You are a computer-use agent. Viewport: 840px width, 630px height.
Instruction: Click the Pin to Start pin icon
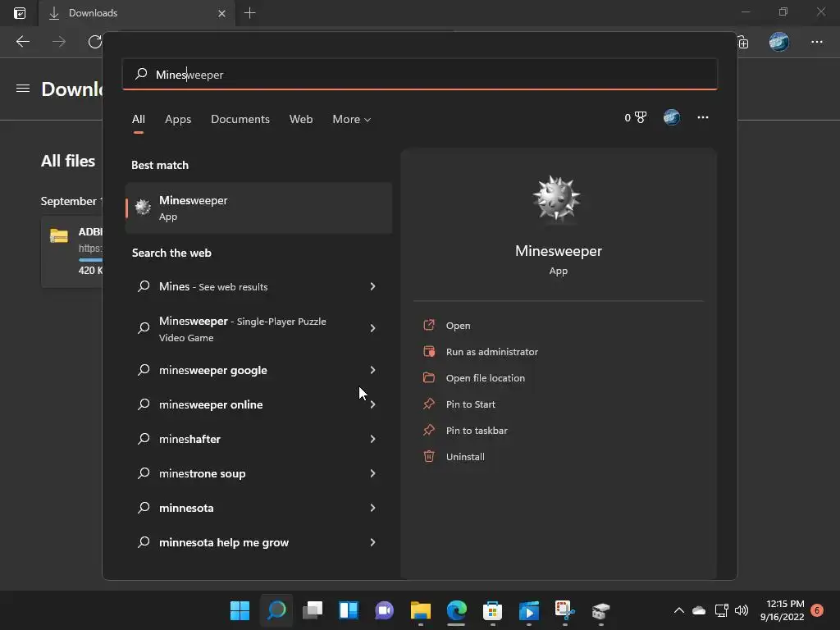[x=429, y=404]
